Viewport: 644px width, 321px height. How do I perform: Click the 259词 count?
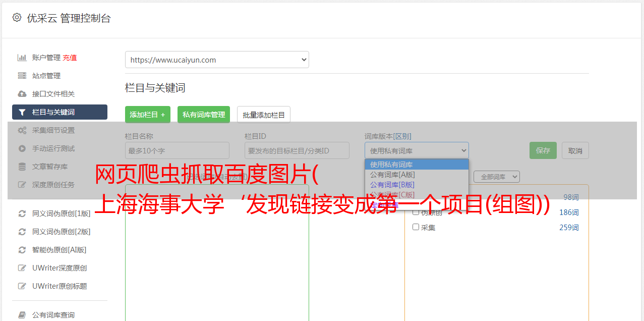click(x=569, y=228)
